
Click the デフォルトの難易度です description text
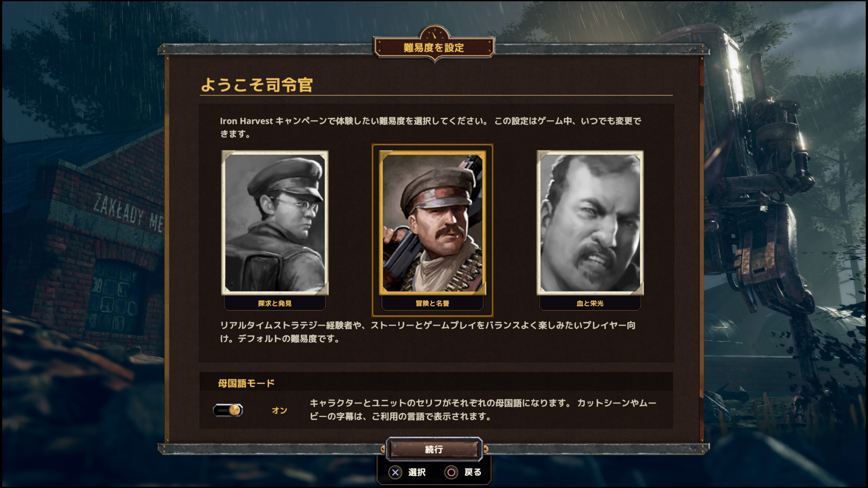pyautogui.click(x=288, y=338)
